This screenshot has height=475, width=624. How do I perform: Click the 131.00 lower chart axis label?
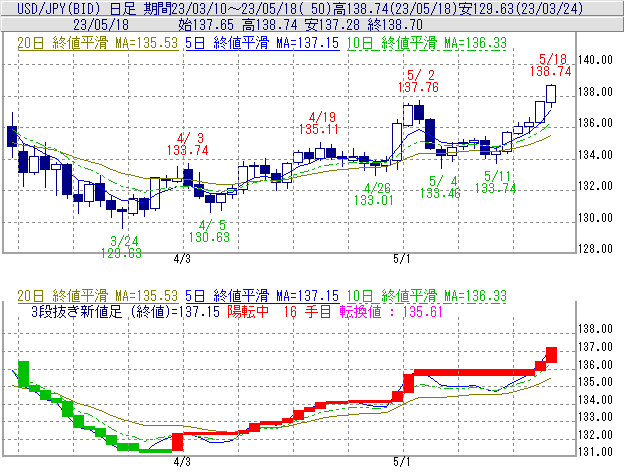tap(595, 452)
